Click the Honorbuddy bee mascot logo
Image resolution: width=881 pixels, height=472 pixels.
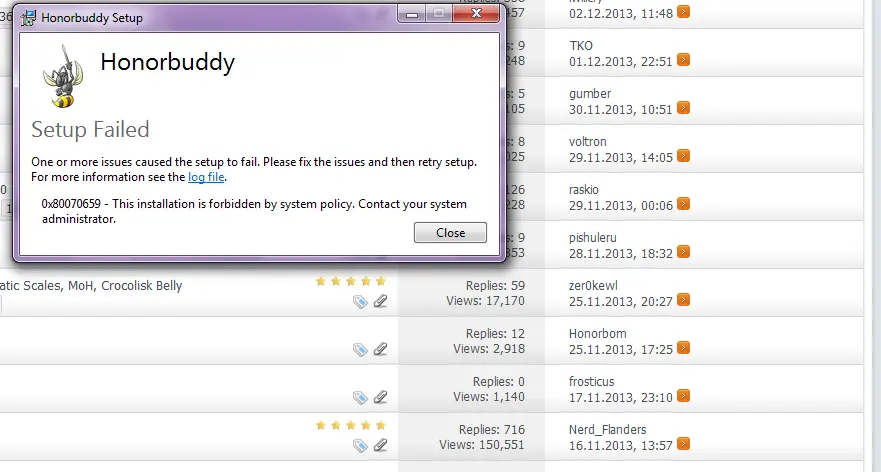pos(63,76)
